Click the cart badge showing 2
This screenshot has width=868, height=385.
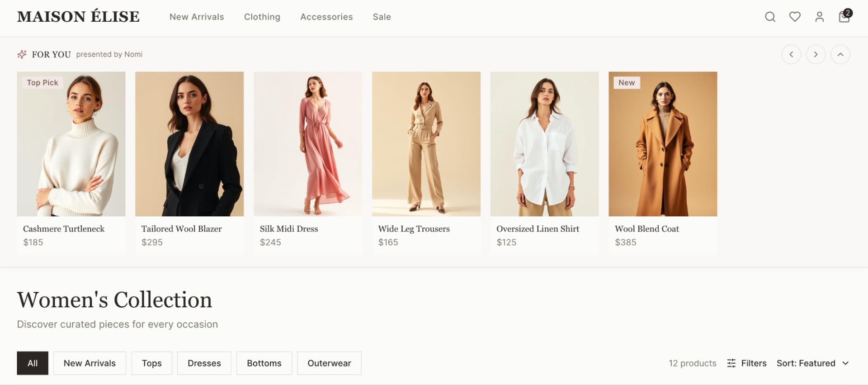[848, 13]
